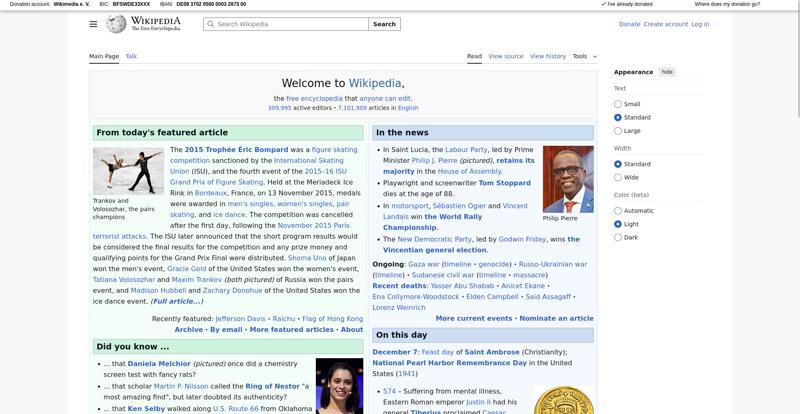Hide the Appearance panel
This screenshot has height=414, width=800.
click(x=667, y=72)
